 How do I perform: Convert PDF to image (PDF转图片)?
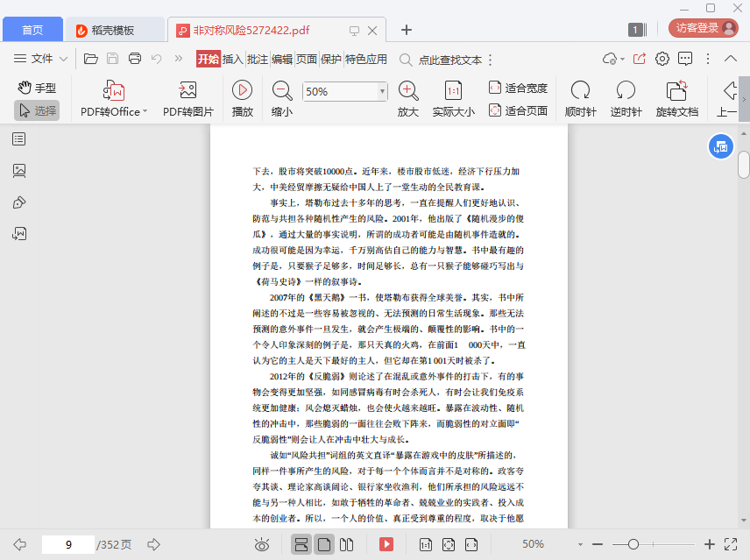[188, 98]
